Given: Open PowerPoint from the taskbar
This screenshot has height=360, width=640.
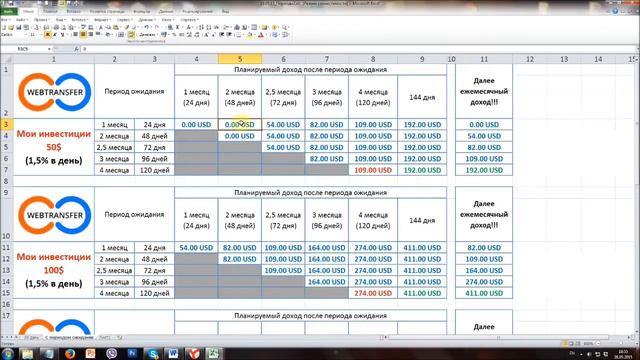Looking at the screenshot, I should (x=90, y=353).
